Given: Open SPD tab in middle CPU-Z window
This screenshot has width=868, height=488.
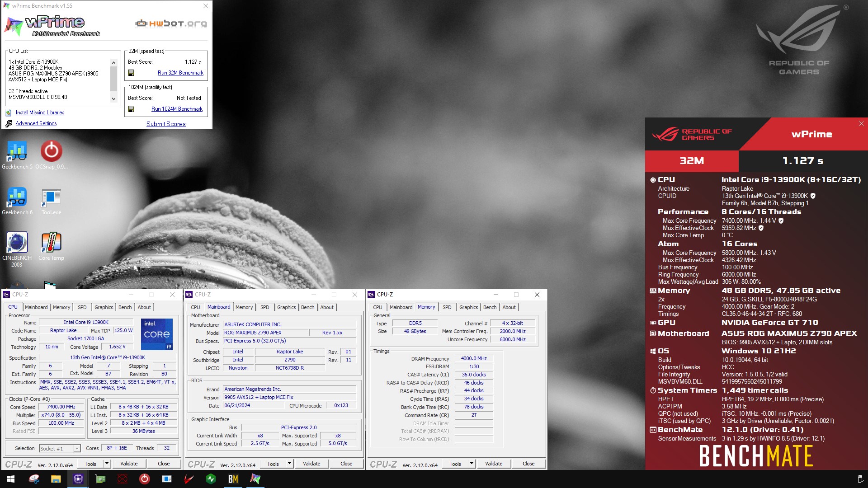Looking at the screenshot, I should tap(265, 307).
